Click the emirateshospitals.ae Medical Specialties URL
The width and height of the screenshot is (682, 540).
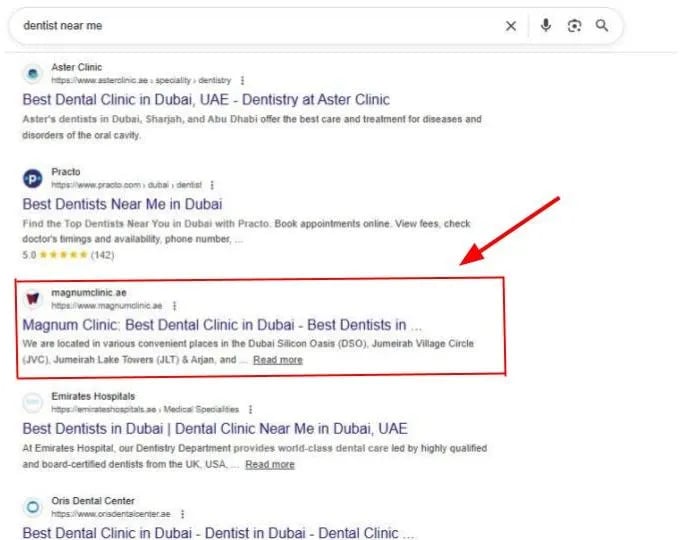(x=145, y=410)
